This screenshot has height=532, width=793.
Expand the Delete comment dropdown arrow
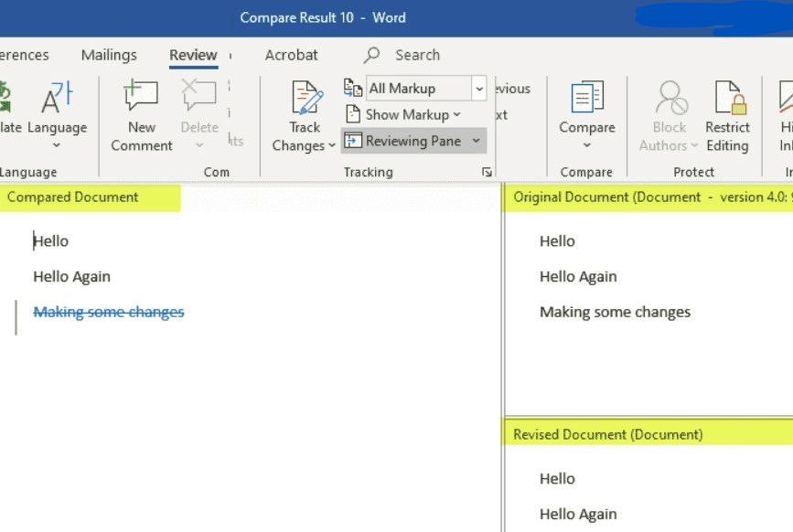(x=199, y=145)
